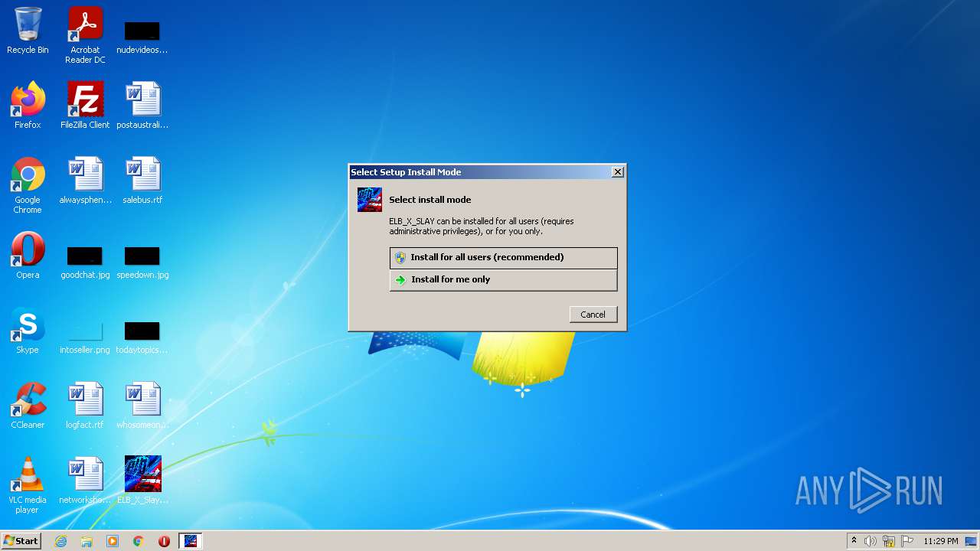Viewport: 980px width, 551px height.
Task: Close the Select Setup Install Mode dialog
Action: 618,172
